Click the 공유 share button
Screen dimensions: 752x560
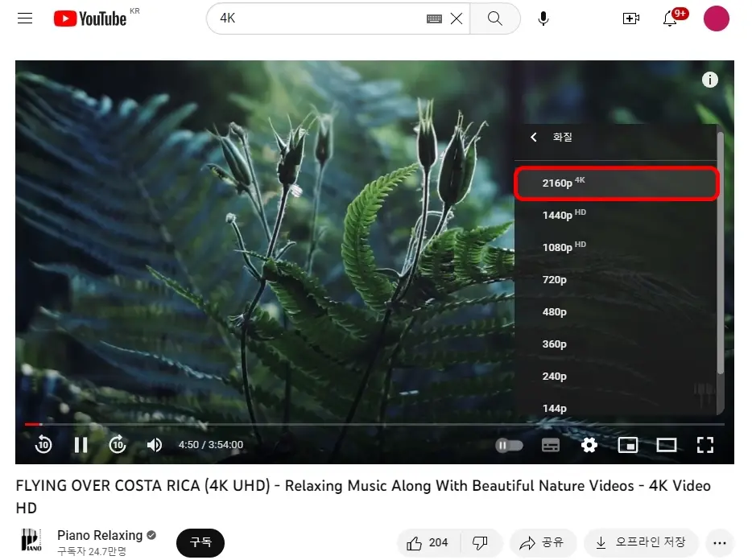coord(543,543)
